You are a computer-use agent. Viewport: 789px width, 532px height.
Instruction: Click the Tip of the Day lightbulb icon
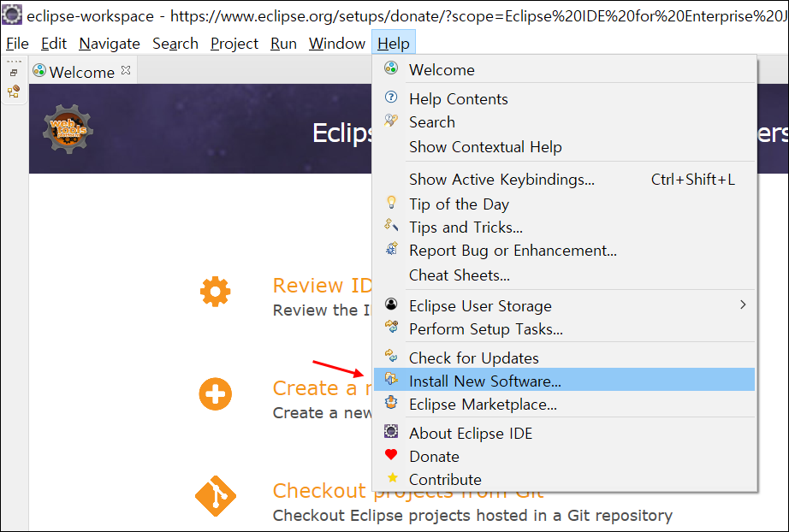point(391,202)
